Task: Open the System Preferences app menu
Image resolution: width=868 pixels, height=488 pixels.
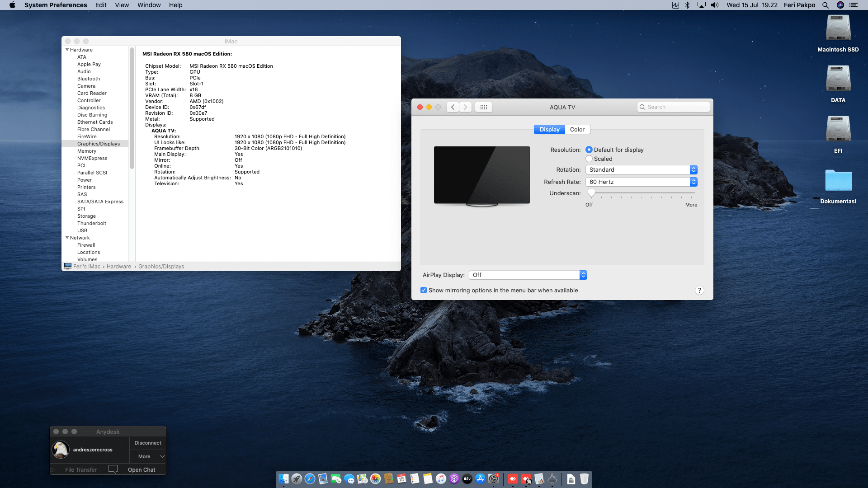Action: [56, 5]
